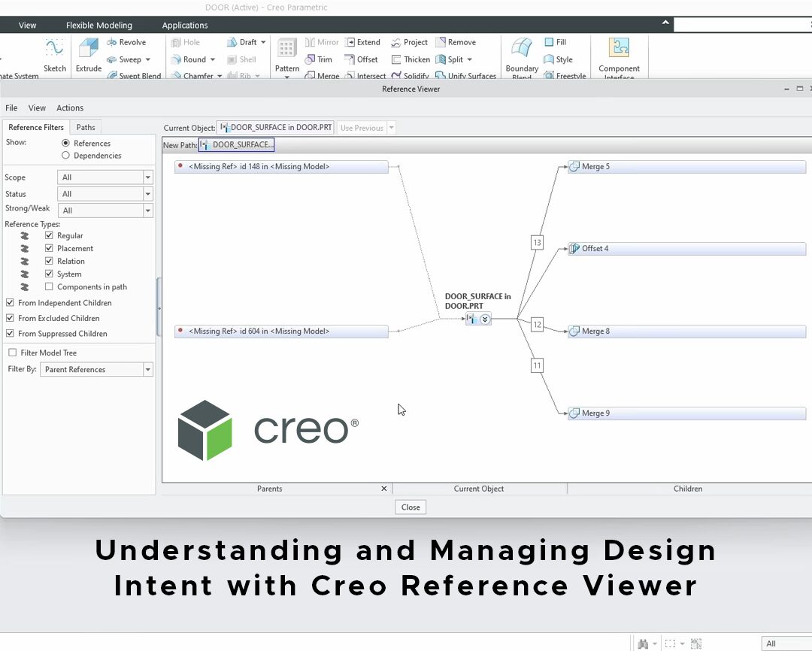Click the DOOR_SURFACE current object node icon
The width and height of the screenshot is (812, 651).
[x=471, y=319]
